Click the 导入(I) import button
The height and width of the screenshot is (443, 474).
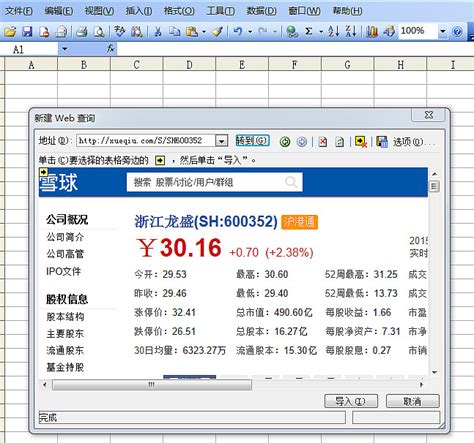pos(351,401)
